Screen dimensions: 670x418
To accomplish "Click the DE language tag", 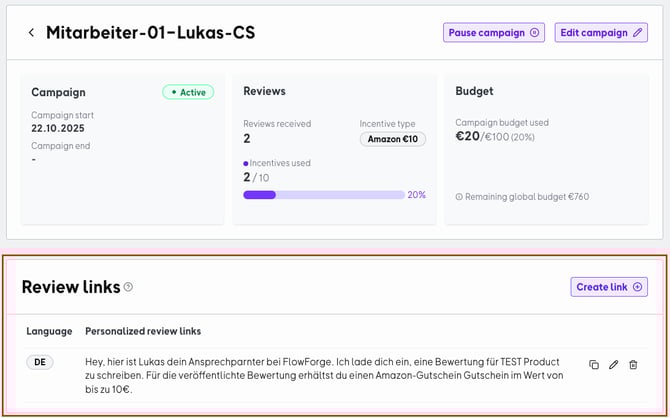I will coord(39,362).
